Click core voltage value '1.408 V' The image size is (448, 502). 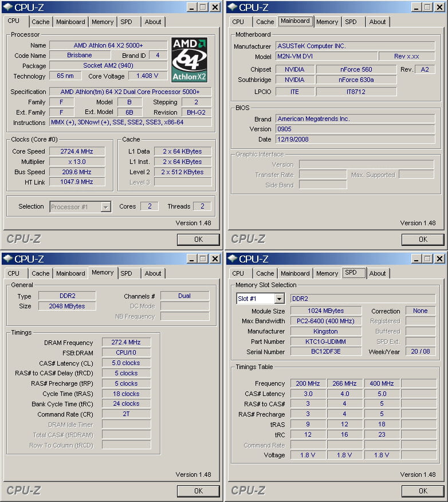[x=147, y=76]
